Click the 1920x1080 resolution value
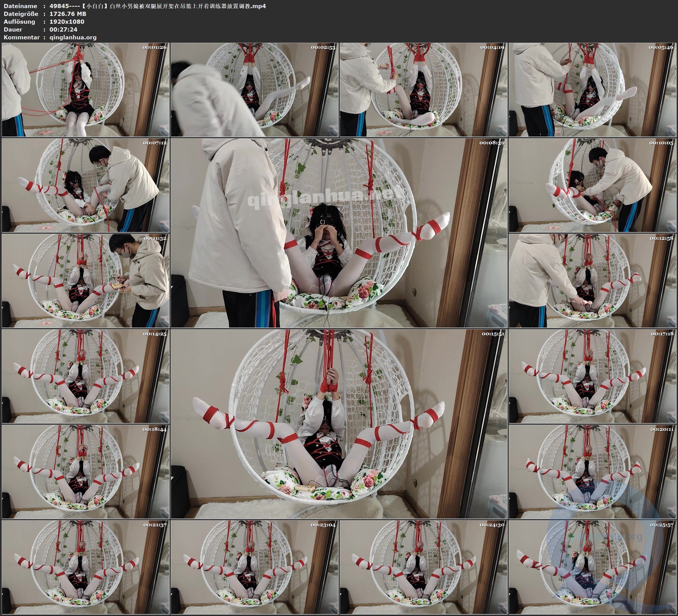This screenshot has height=616, width=678. pyautogui.click(x=66, y=22)
